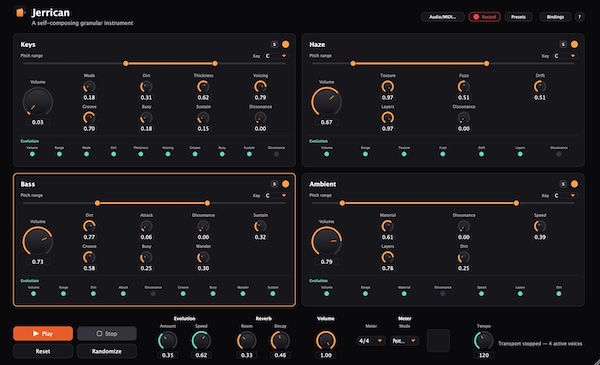
Task: Open the Bindings menu
Action: pos(555,17)
